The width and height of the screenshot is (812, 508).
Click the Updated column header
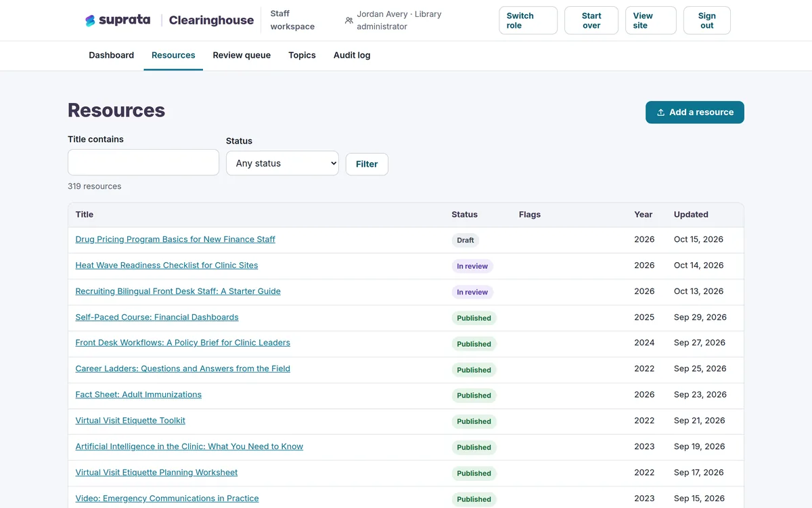click(691, 215)
